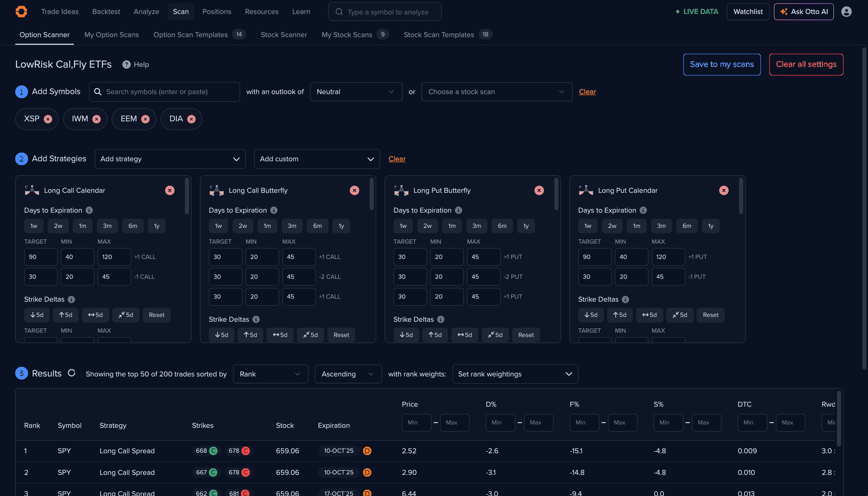Select 3m expiration preset in Long Call Calendar
This screenshot has width=868, height=496.
pyautogui.click(x=107, y=226)
